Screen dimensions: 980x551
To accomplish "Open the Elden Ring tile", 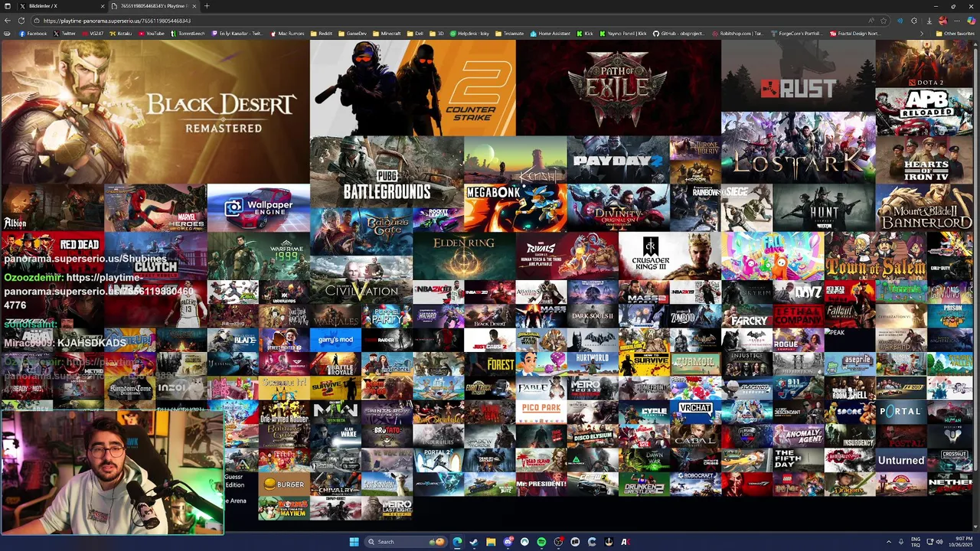I will coord(464,256).
